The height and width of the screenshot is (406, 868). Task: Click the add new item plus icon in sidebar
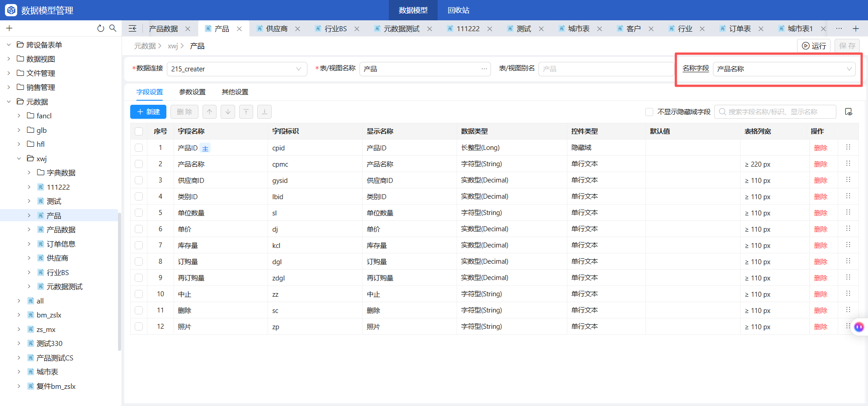coord(9,28)
